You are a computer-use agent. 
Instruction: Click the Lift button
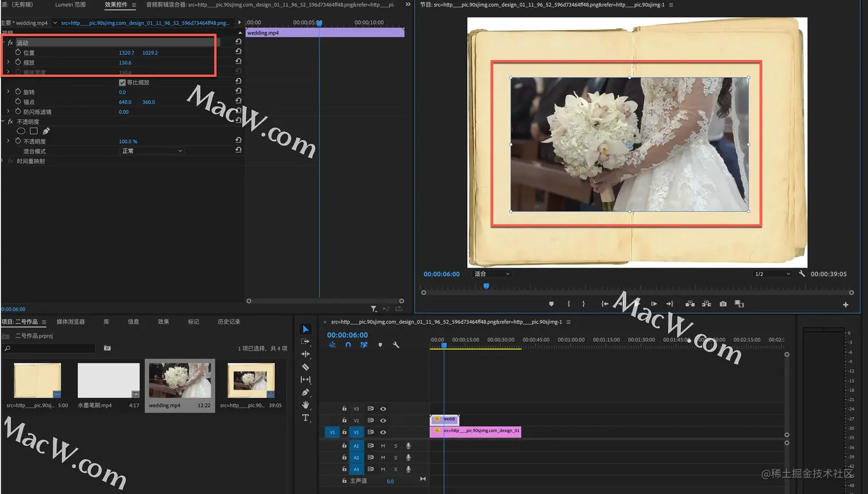[690, 304]
